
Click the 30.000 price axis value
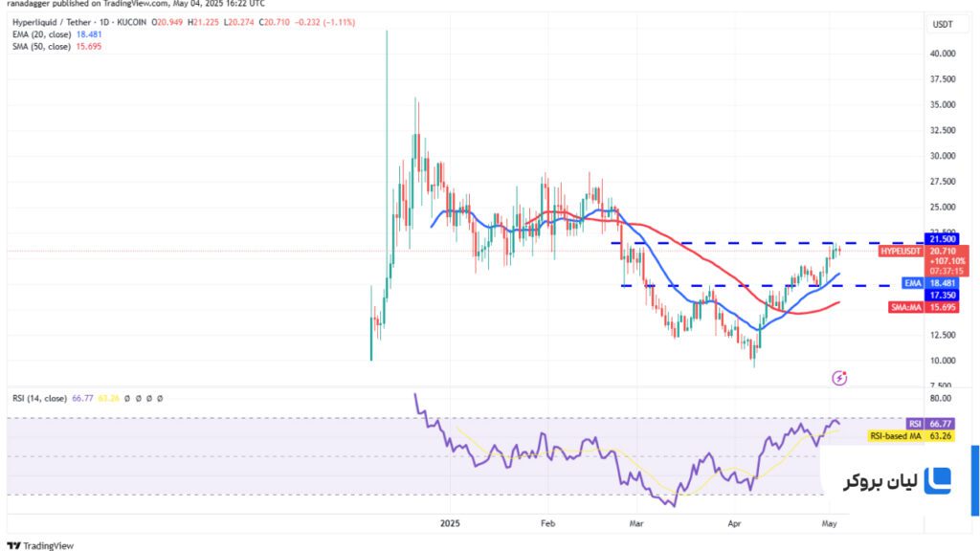[x=943, y=156]
